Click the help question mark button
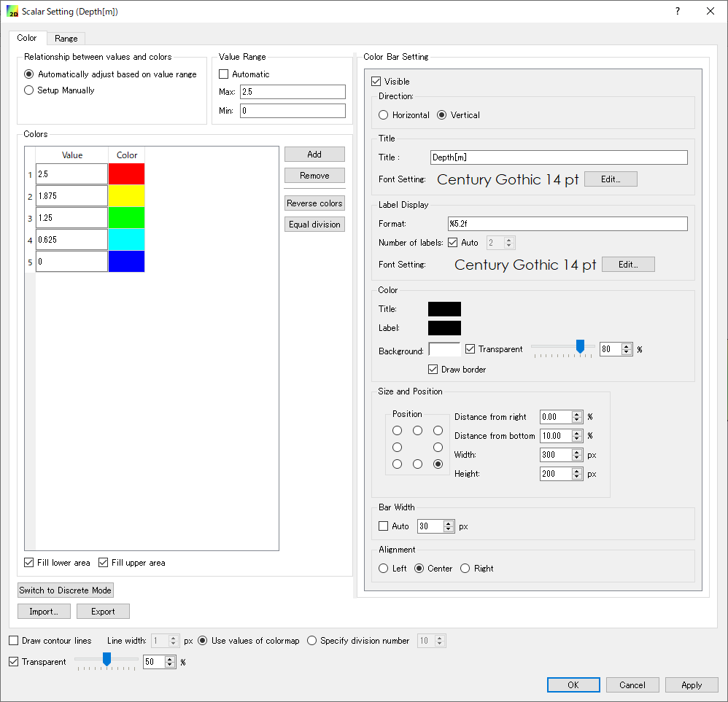Viewport: 728px width, 702px height. [678, 11]
